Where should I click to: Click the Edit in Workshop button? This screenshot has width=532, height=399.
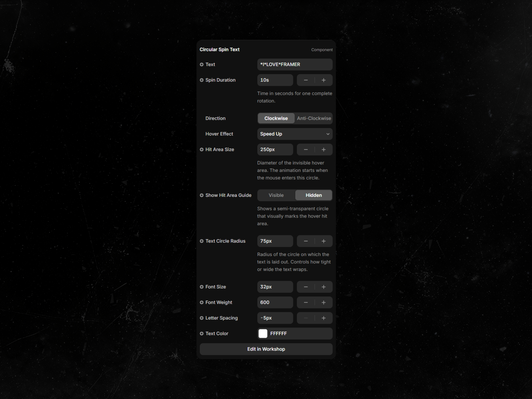pos(266,349)
